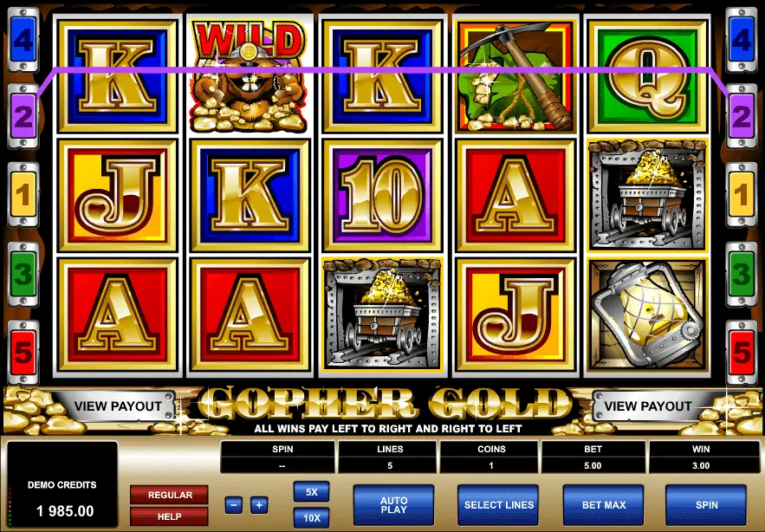The height and width of the screenshot is (532, 765).
Task: Click the pickaxe symbol on reel four
Action: coord(515,76)
